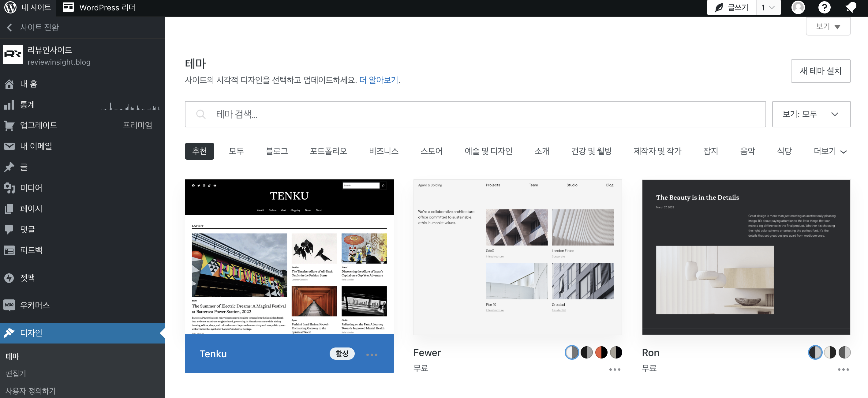Screen dimensions: 868x398
Task: Open the 페이지 pages icon
Action: point(9,208)
